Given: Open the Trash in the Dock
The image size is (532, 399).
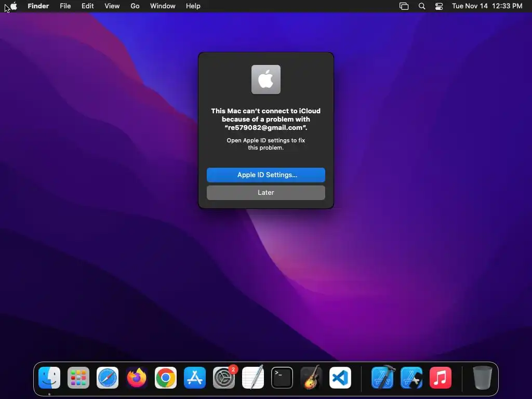Looking at the screenshot, I should pos(483,377).
